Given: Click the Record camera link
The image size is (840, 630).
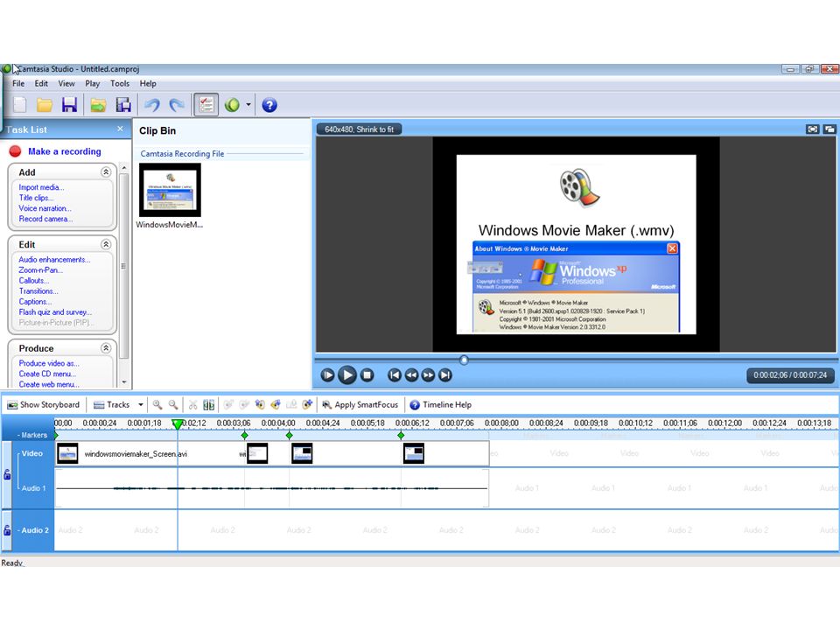Looking at the screenshot, I should click(x=45, y=219).
